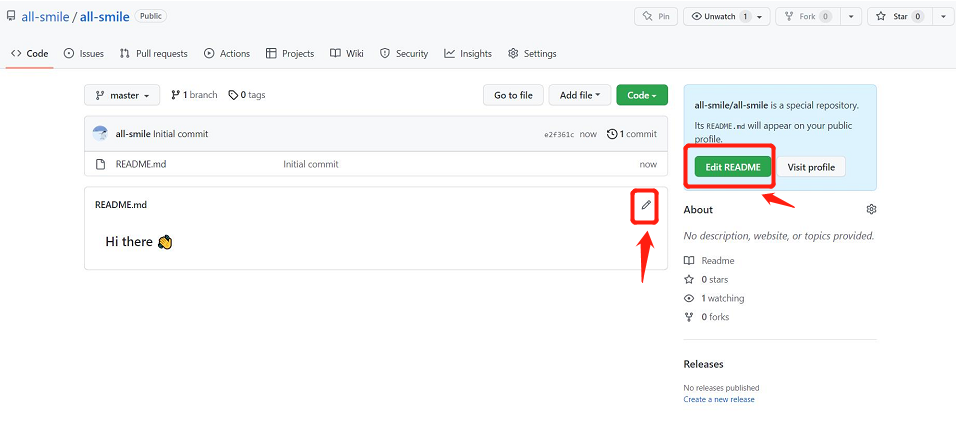958x426 pixels.
Task: Star the repository
Action: click(x=900, y=17)
